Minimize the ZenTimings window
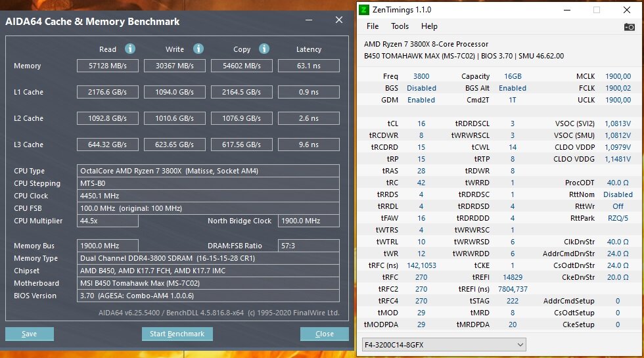This screenshot has height=358, width=644. tap(567, 10)
